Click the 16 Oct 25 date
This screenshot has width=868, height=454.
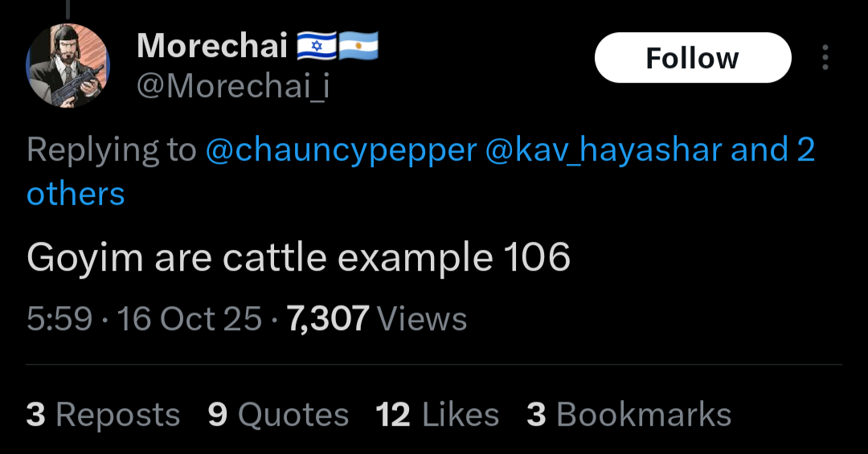(190, 319)
